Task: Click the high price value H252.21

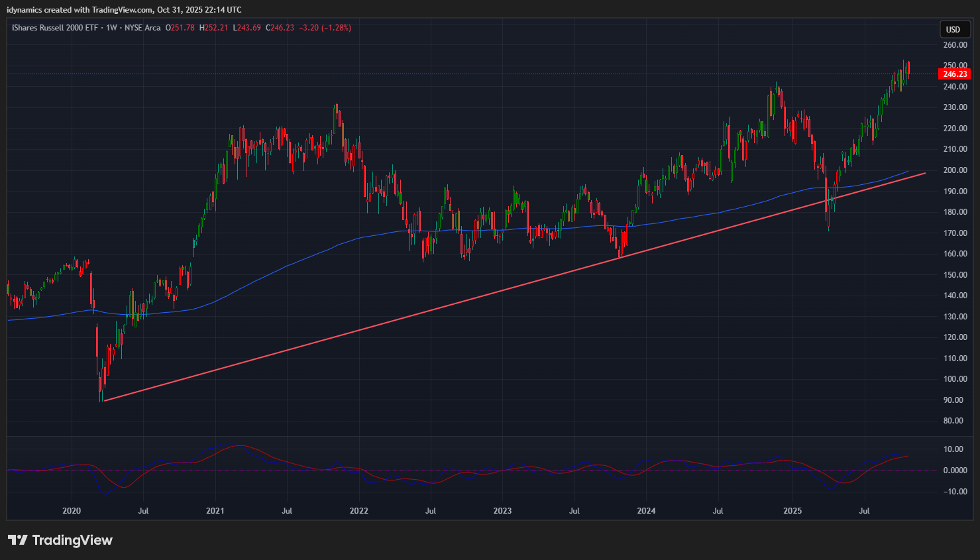Action: 214,28
